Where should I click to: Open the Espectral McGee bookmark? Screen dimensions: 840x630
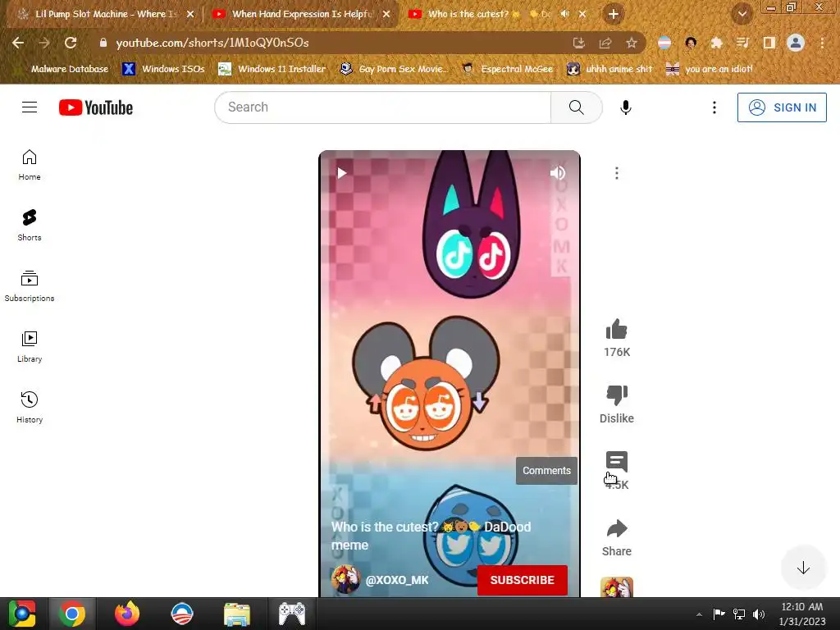click(x=507, y=69)
